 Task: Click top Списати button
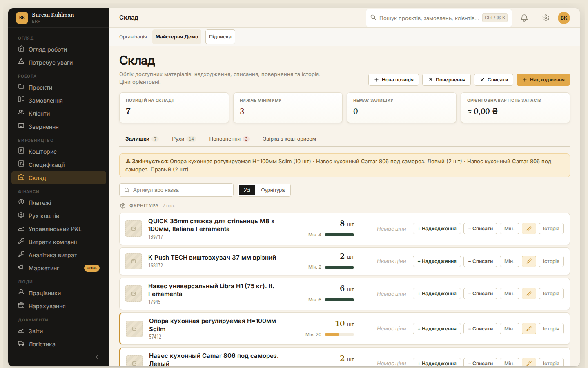click(x=494, y=80)
